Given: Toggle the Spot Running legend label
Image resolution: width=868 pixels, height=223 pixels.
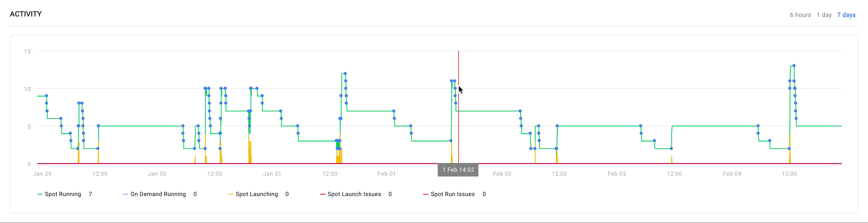Looking at the screenshot, I should 63,194.
